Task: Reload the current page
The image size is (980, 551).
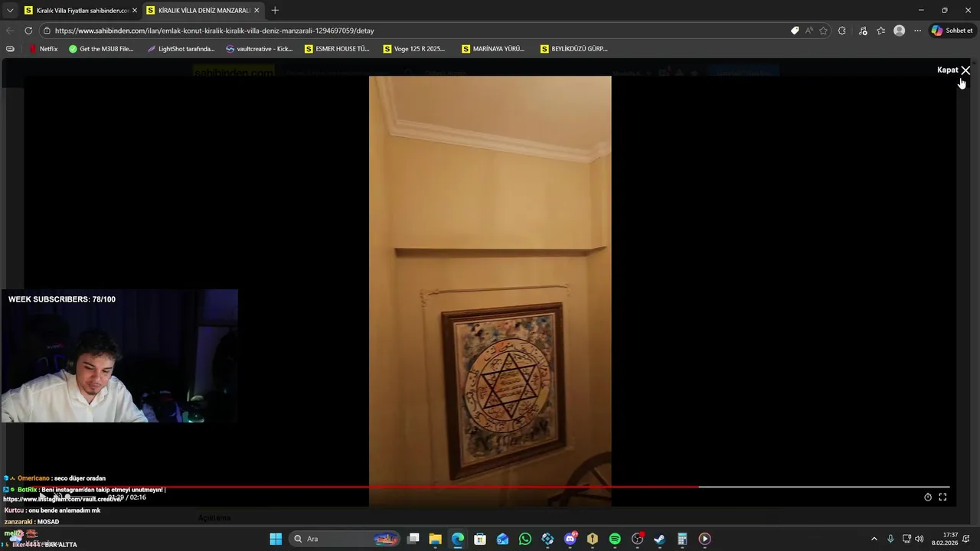Action: (x=28, y=31)
